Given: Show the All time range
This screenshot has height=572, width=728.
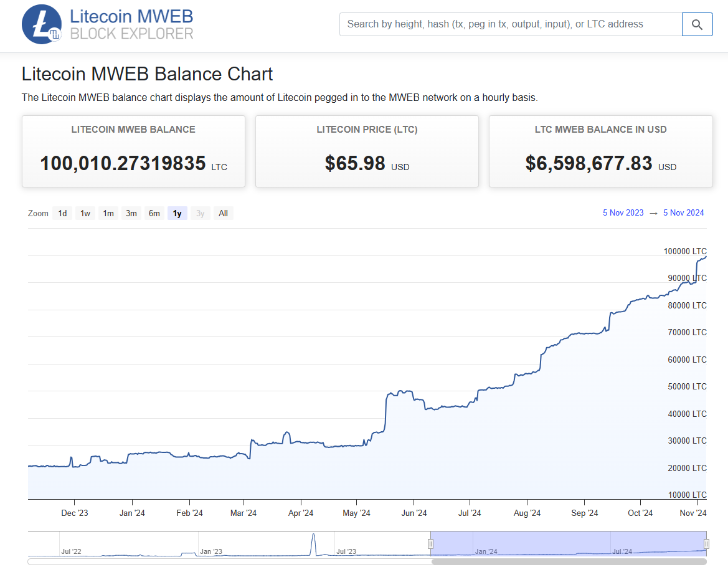Looking at the screenshot, I should point(224,213).
